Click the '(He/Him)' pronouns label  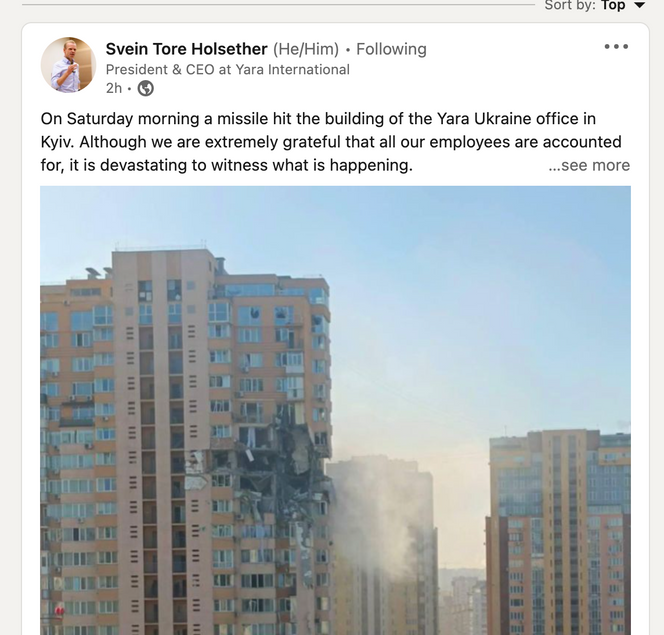[x=306, y=49]
